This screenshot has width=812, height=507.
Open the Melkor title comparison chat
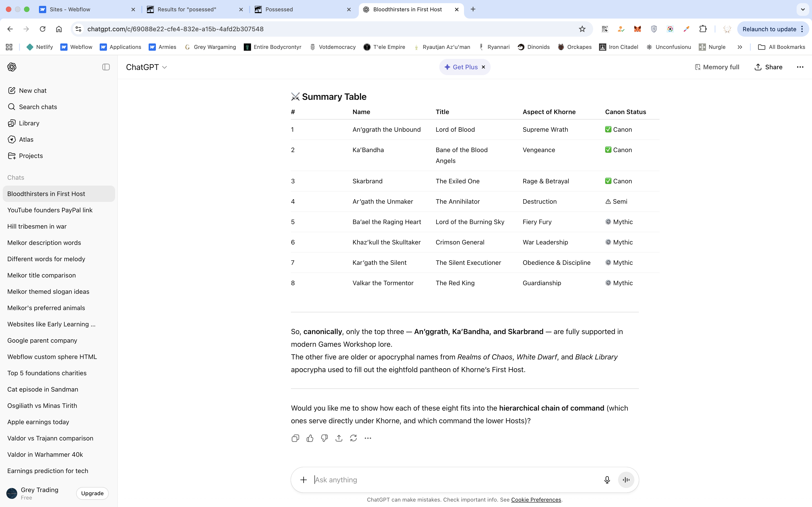[x=42, y=275]
